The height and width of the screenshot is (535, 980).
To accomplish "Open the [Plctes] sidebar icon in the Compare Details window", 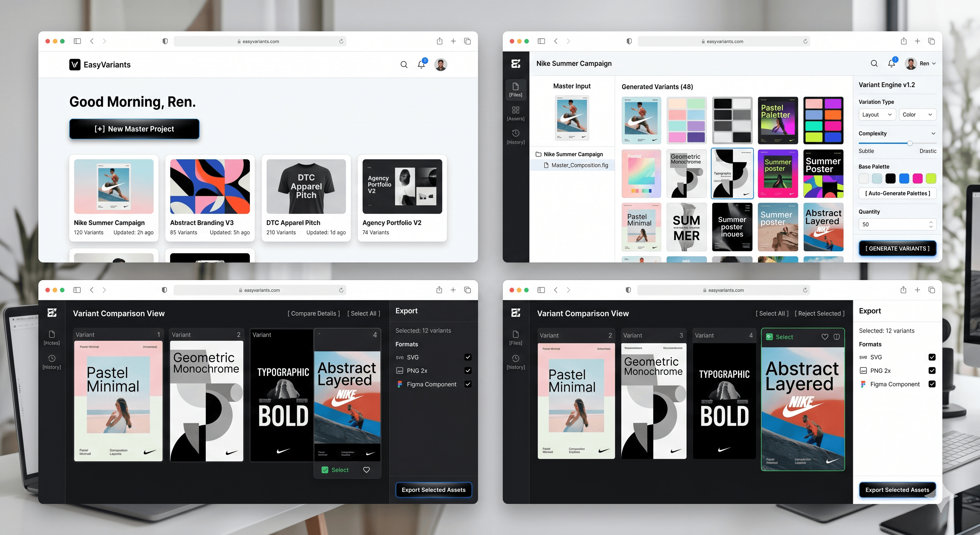I will tap(52, 338).
